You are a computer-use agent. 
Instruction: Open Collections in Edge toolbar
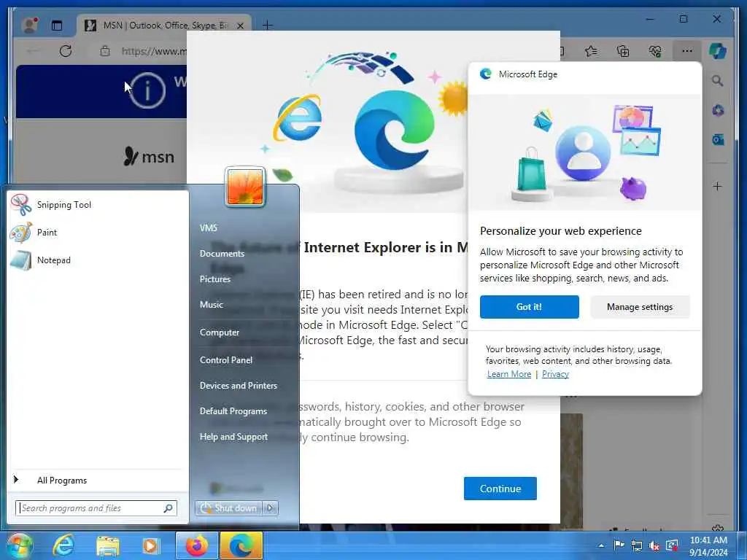click(x=623, y=51)
